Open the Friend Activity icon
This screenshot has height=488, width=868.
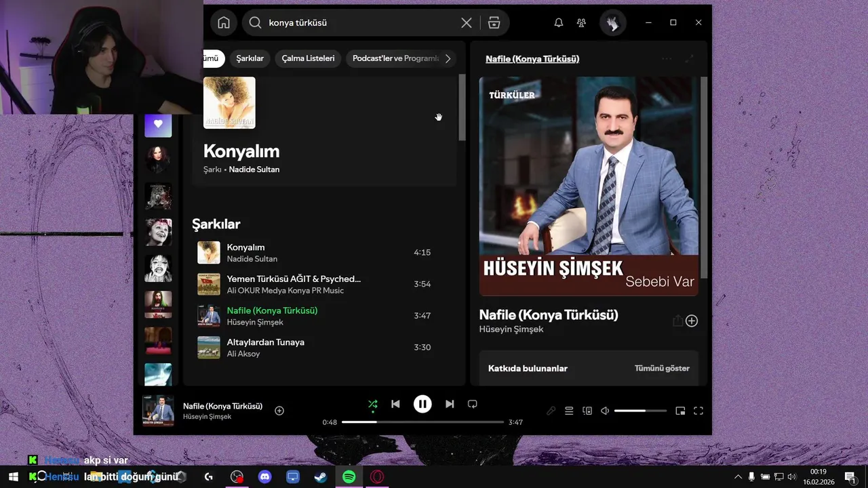(581, 22)
